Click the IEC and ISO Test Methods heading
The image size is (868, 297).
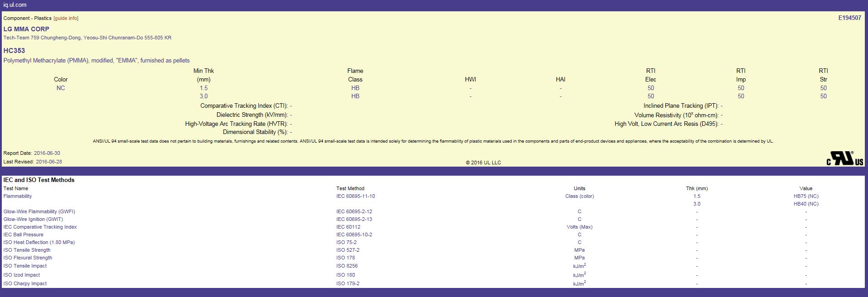[x=39, y=180]
